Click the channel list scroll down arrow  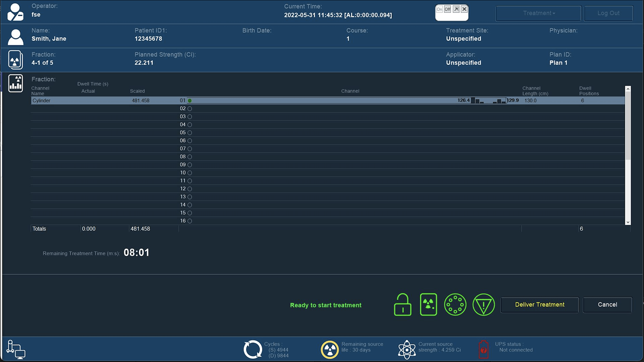click(x=628, y=222)
